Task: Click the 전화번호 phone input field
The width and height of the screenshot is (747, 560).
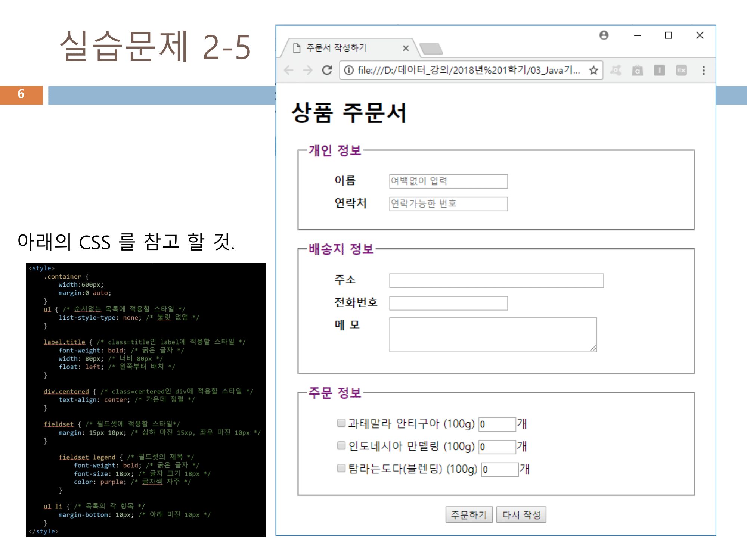Action: point(449,303)
